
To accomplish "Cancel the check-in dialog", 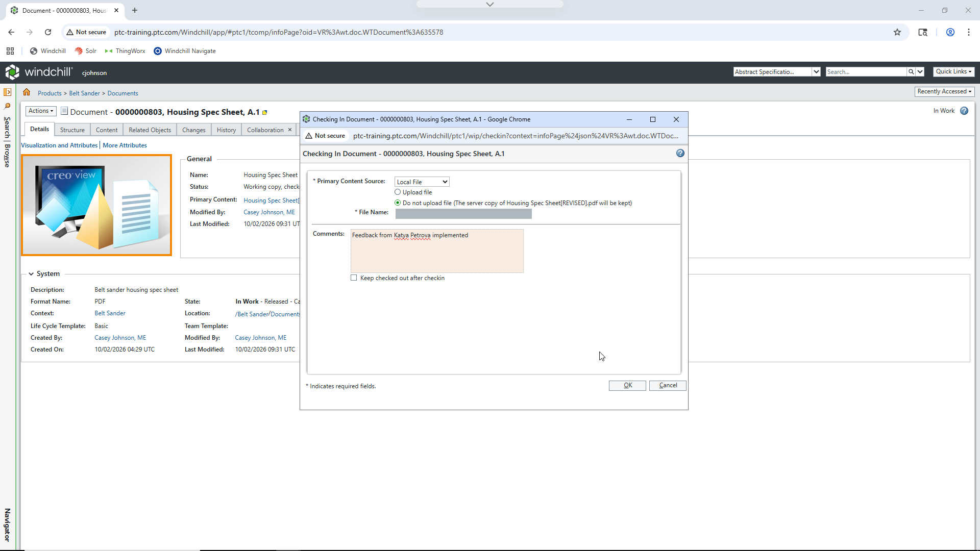I will [668, 385].
